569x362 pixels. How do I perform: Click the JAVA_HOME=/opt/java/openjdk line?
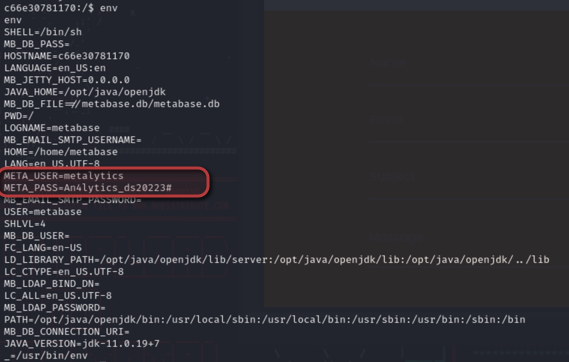85,92
